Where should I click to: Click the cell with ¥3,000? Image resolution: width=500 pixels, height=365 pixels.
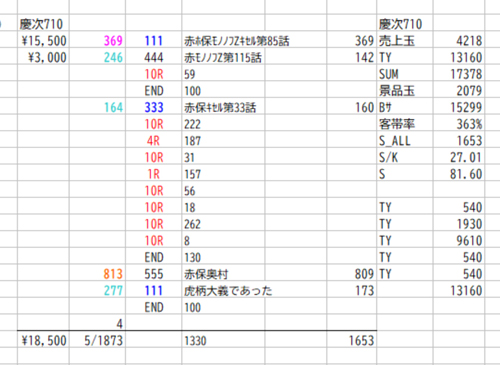[43, 57]
